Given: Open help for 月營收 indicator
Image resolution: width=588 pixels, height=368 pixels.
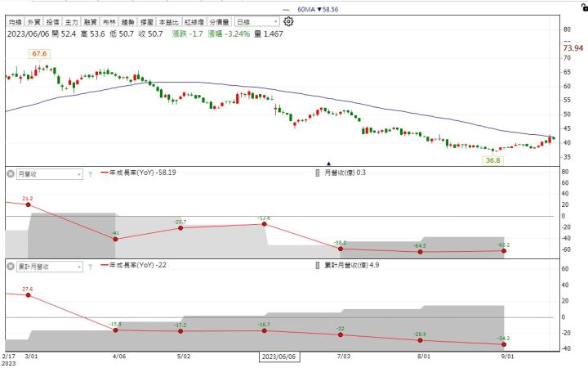Looking at the screenshot, I should coord(90,174).
